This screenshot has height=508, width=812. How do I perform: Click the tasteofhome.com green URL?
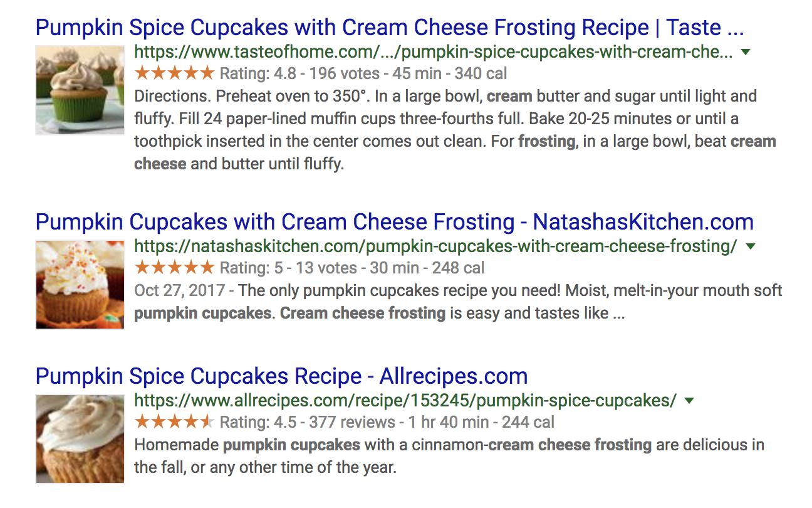tap(433, 51)
